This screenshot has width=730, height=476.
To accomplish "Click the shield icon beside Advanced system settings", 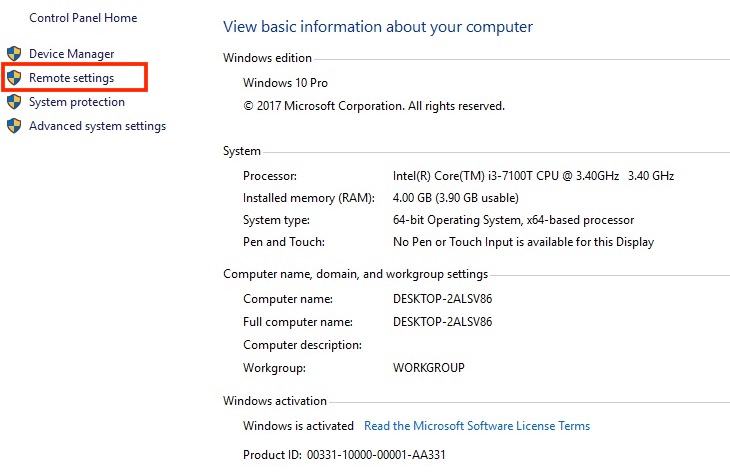I will (x=14, y=126).
